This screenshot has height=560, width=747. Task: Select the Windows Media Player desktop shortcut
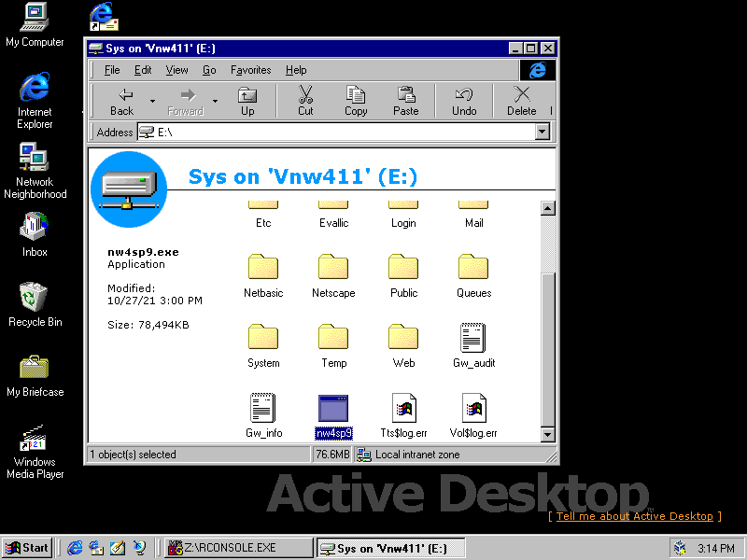pos(35,452)
